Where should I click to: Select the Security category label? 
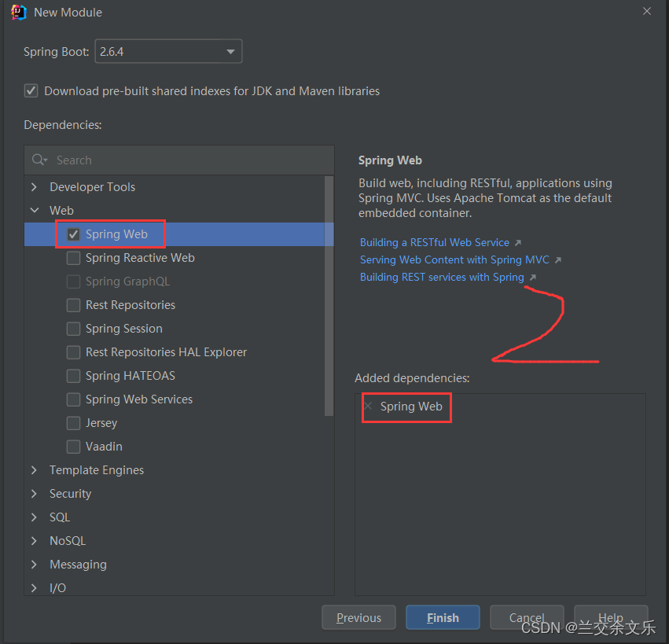tap(71, 494)
